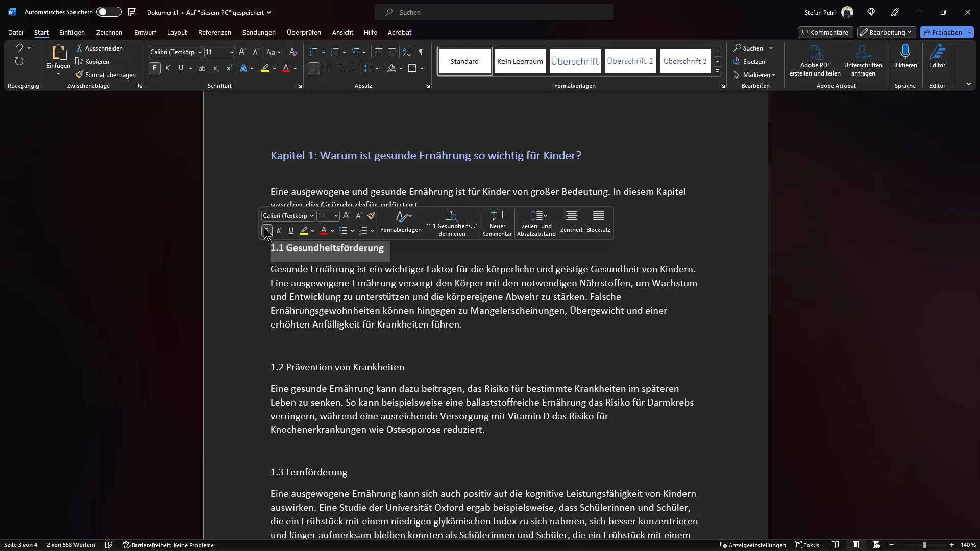
Task: Toggle subscript x₂ button
Action: click(x=216, y=68)
